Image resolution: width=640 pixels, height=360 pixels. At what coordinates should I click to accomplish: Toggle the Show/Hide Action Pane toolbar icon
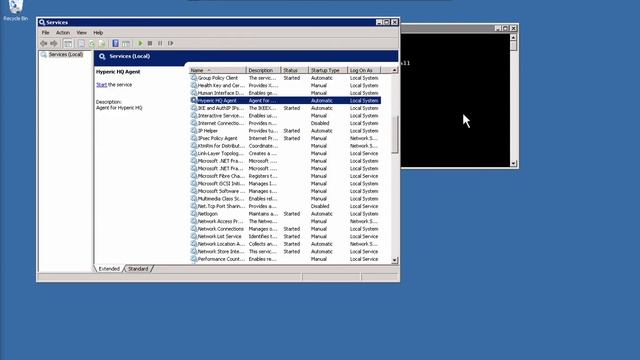click(126, 43)
